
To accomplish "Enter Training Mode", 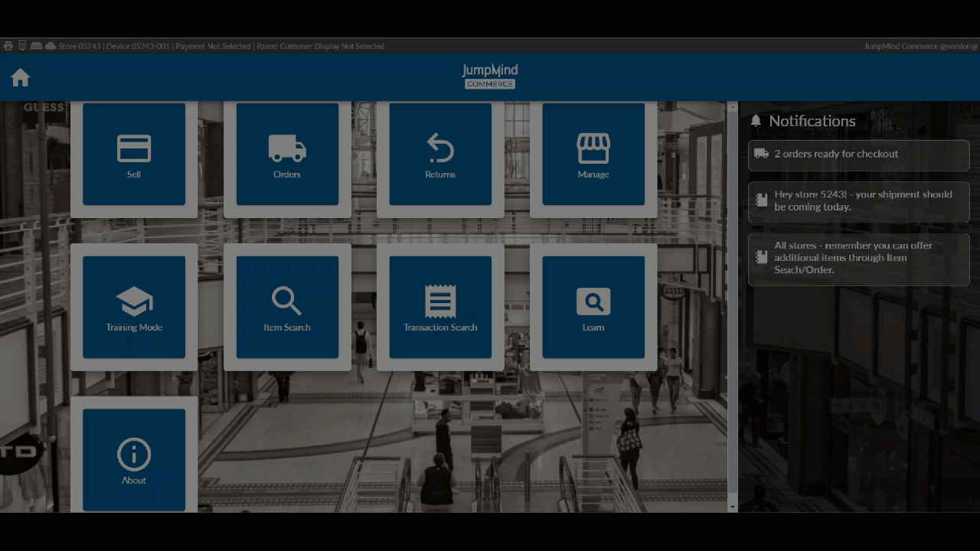I will point(134,308).
